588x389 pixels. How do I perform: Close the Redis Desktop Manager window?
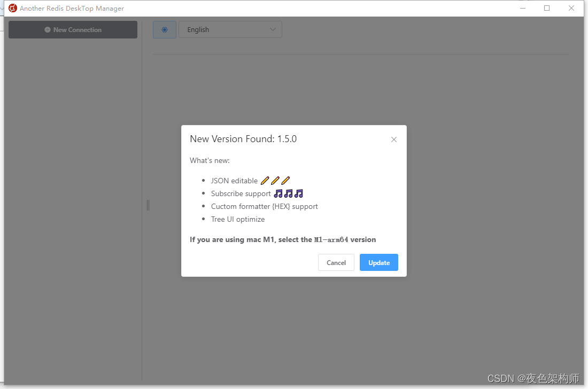pyautogui.click(x=571, y=8)
